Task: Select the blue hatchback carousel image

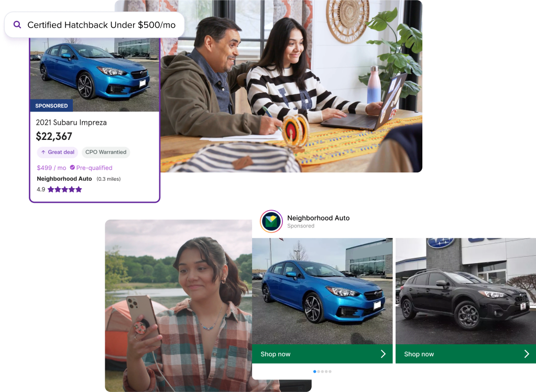Action: (x=322, y=291)
